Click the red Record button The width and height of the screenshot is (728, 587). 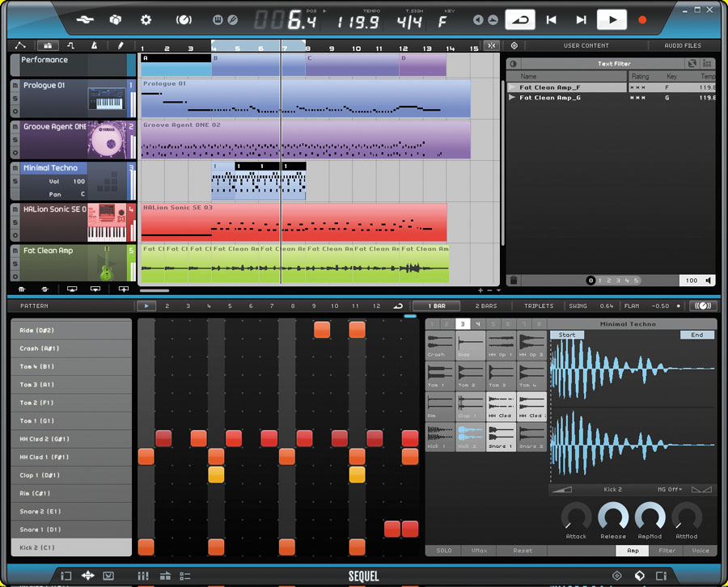pyautogui.click(x=642, y=19)
